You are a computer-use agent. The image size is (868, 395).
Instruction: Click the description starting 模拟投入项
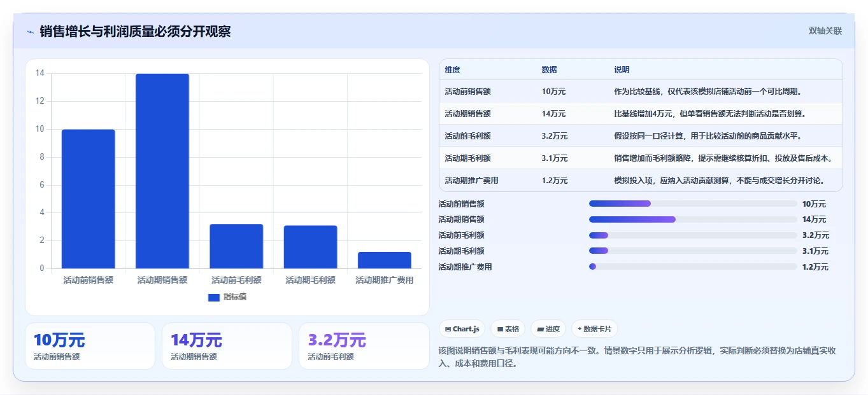(720, 181)
